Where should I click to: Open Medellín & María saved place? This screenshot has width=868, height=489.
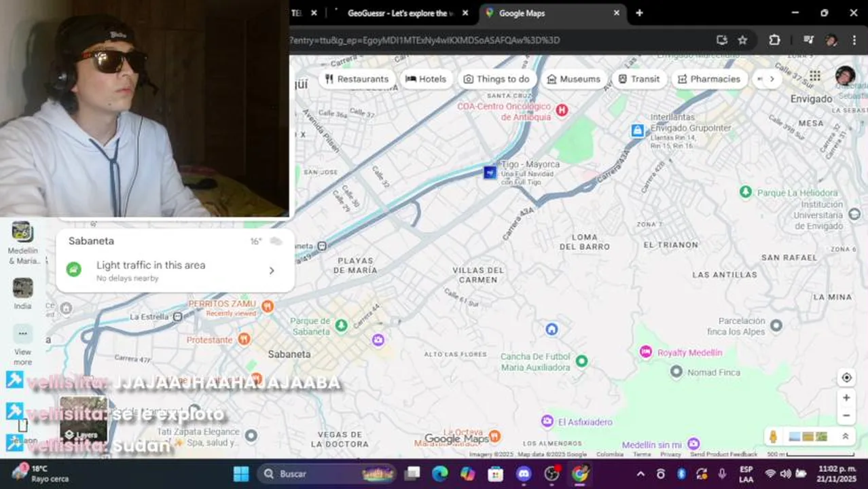point(22,242)
